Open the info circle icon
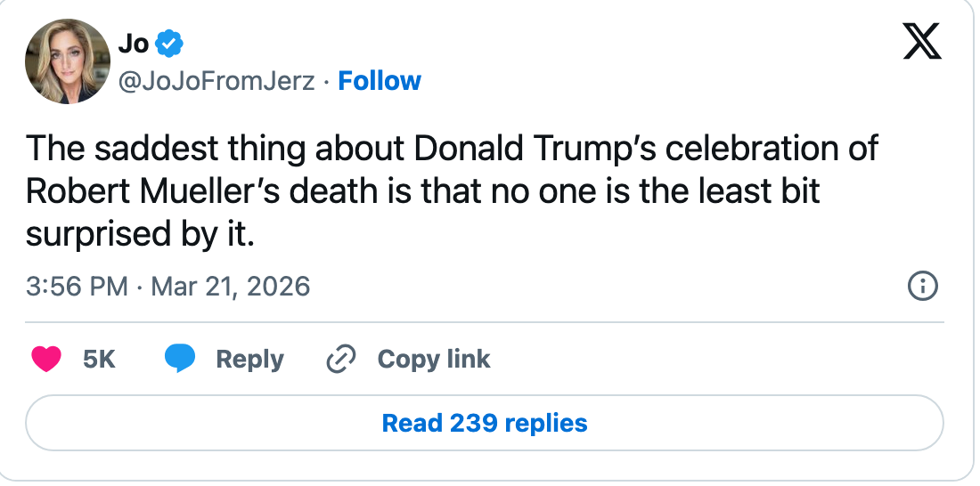Image resolution: width=980 pixels, height=486 pixels. 922,287
